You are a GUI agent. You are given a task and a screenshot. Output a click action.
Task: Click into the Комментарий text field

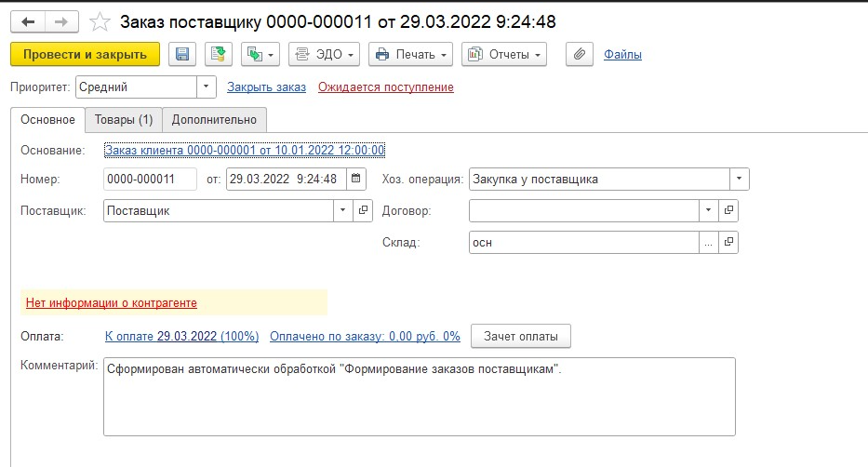click(x=419, y=396)
